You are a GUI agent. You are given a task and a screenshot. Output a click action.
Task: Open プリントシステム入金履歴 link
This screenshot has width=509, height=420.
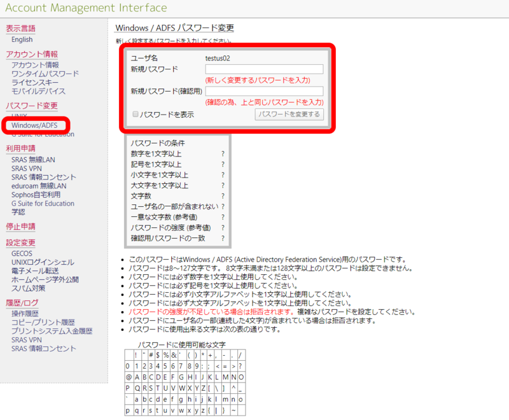coord(52,331)
